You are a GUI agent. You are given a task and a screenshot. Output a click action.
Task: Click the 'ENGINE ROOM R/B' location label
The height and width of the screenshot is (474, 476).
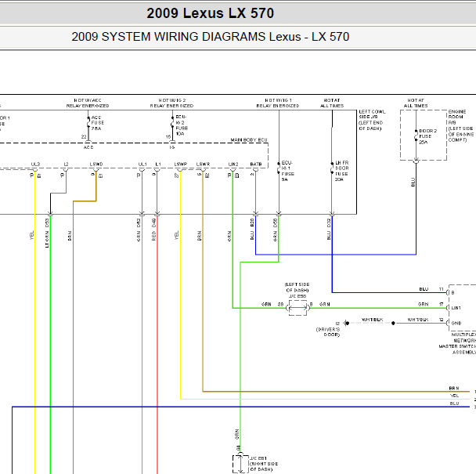coord(461,126)
